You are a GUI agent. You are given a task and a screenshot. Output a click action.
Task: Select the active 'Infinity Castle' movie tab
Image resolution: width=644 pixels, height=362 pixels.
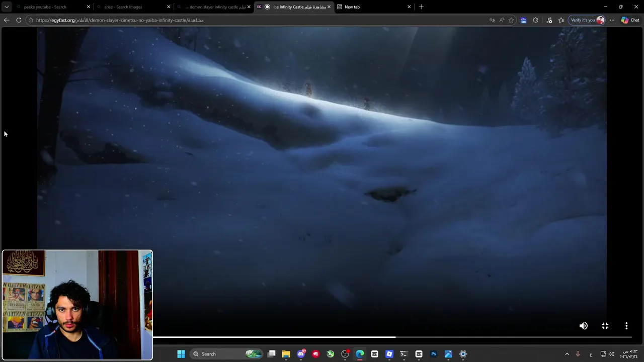click(x=293, y=7)
